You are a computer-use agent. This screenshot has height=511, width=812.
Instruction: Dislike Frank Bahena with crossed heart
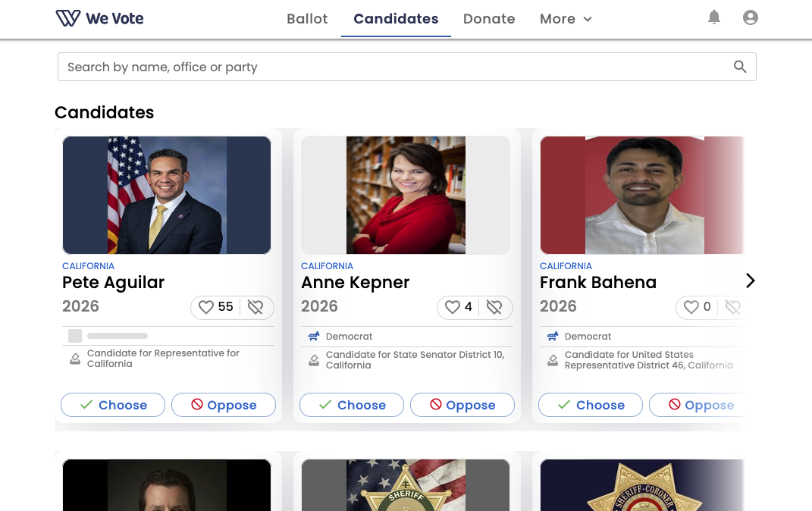pos(732,307)
